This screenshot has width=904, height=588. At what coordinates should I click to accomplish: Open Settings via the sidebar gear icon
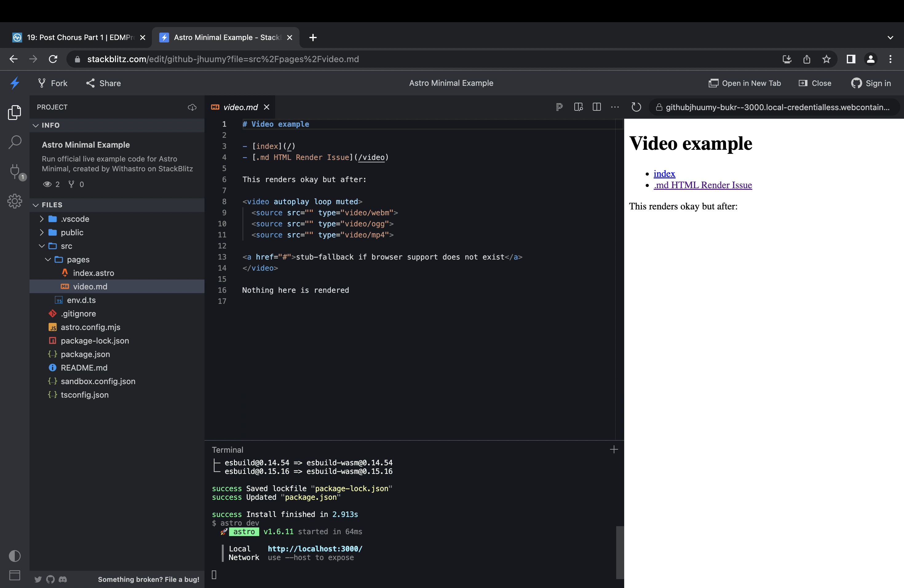15,201
